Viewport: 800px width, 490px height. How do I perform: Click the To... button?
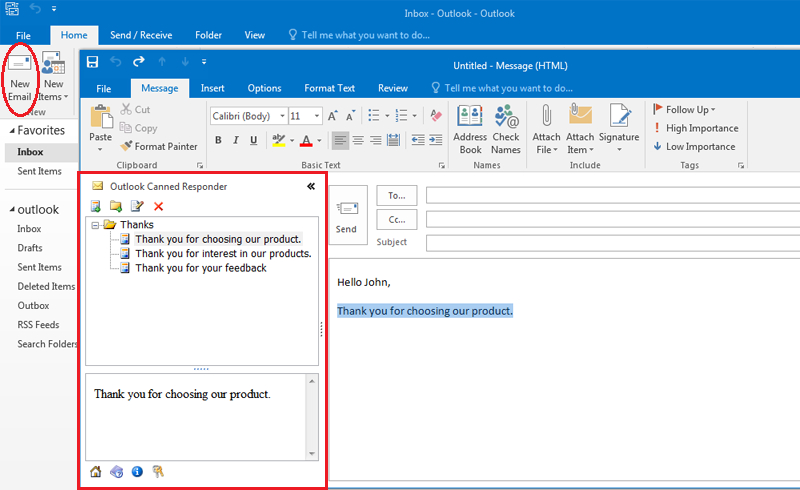(x=396, y=195)
